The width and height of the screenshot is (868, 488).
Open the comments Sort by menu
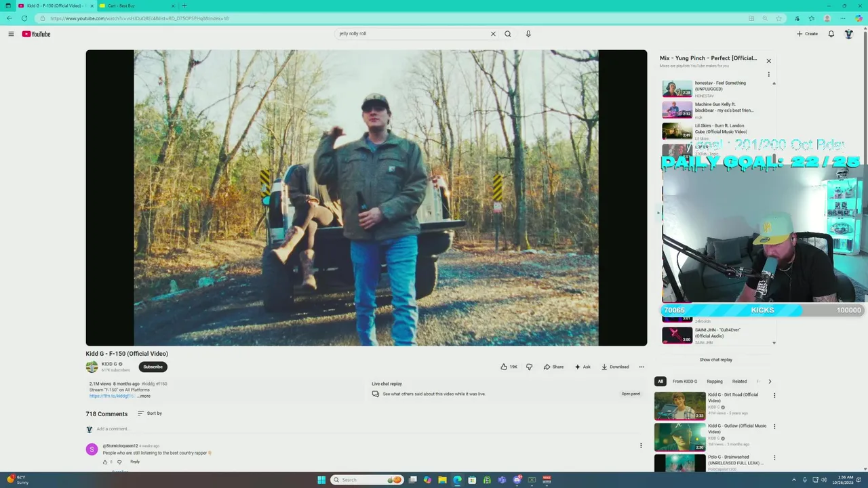[150, 413]
